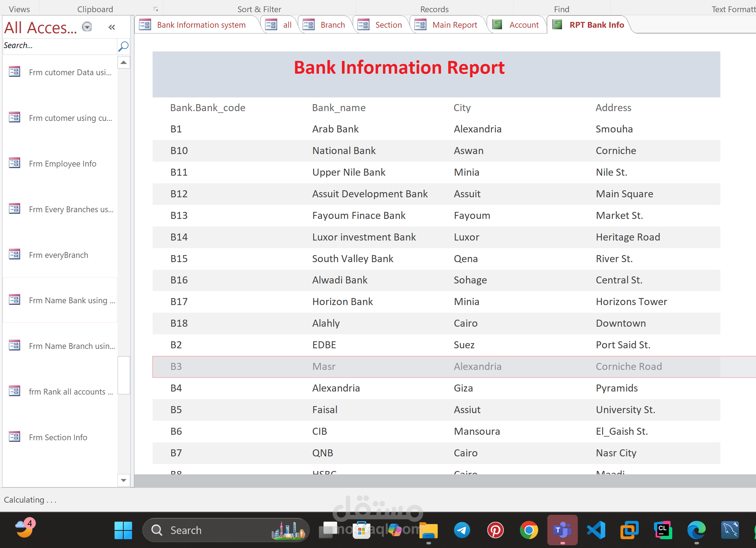
Task: Open All Access Objects dropdown arrow
Action: click(x=87, y=27)
